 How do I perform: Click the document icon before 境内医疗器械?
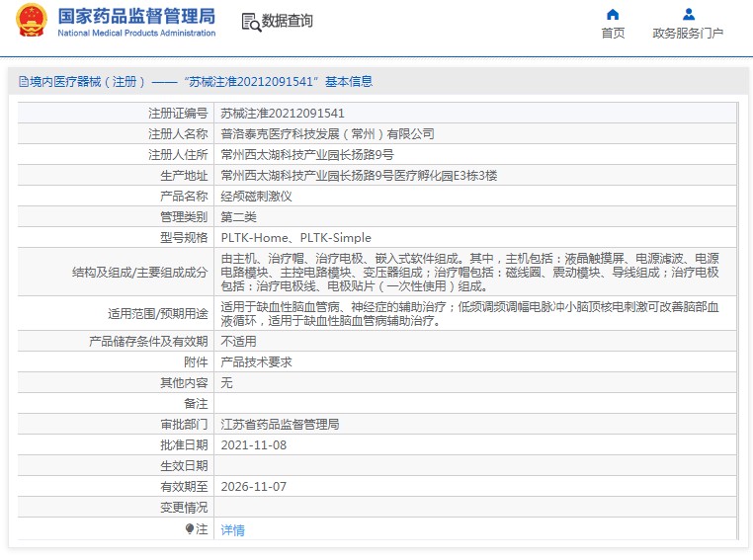click(x=23, y=82)
